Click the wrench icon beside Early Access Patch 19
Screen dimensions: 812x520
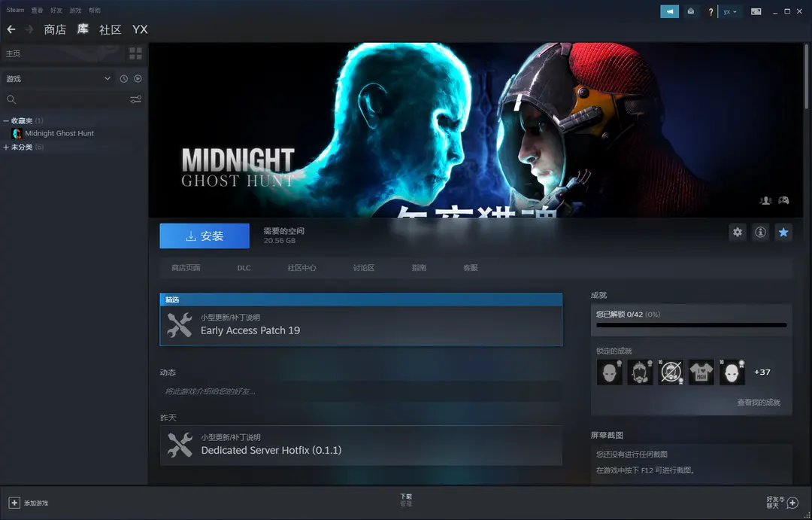tap(180, 325)
